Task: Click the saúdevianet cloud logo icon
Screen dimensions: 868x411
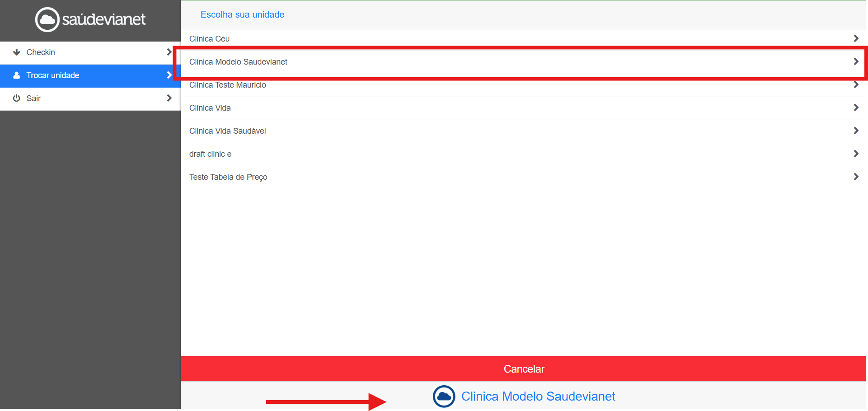Action: point(47,19)
